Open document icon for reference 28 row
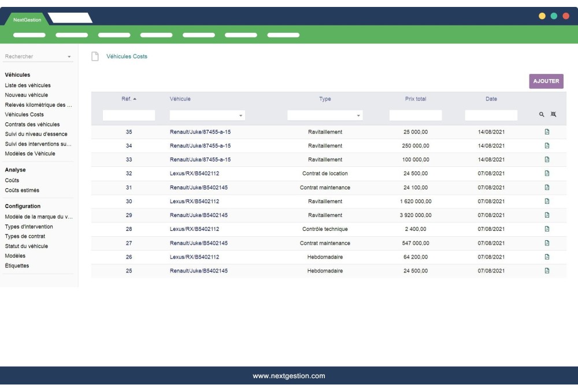Viewport: 578px width, 392px height. (547, 229)
